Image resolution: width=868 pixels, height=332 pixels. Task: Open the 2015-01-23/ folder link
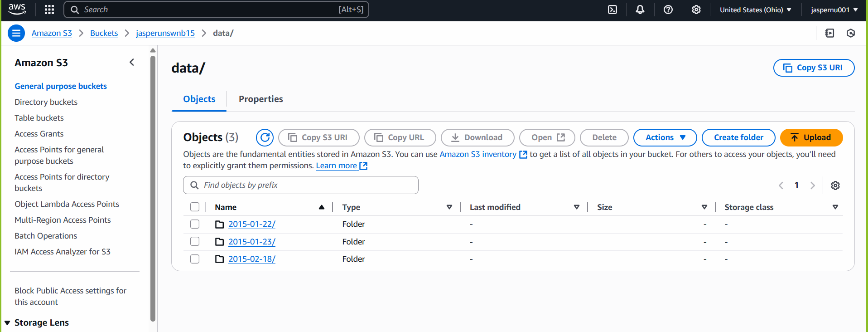pyautogui.click(x=252, y=242)
